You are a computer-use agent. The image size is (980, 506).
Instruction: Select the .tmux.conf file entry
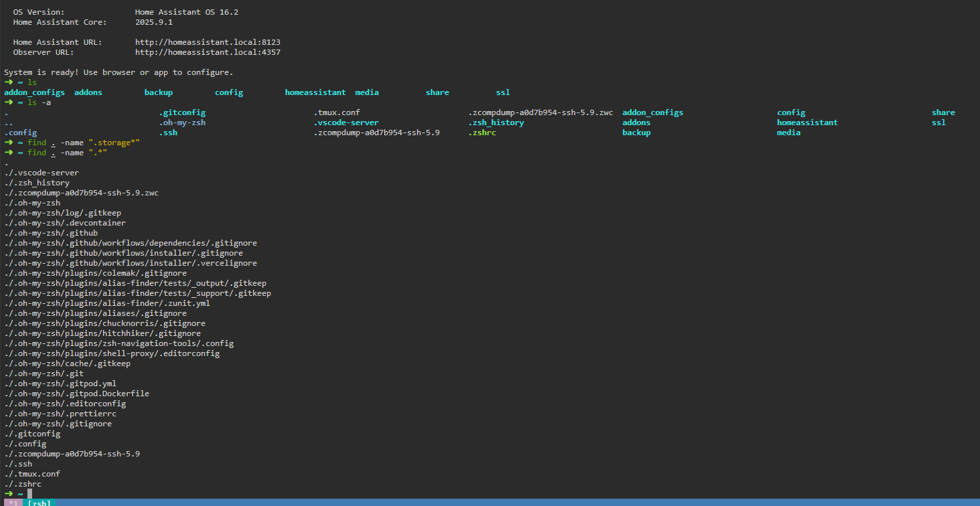335,112
